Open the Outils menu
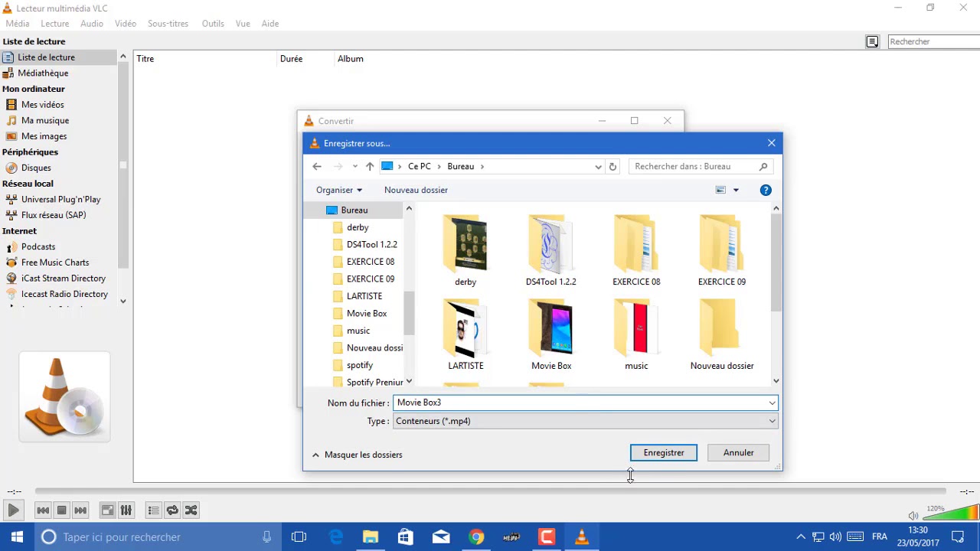The height and width of the screenshot is (551, 980). pos(213,24)
